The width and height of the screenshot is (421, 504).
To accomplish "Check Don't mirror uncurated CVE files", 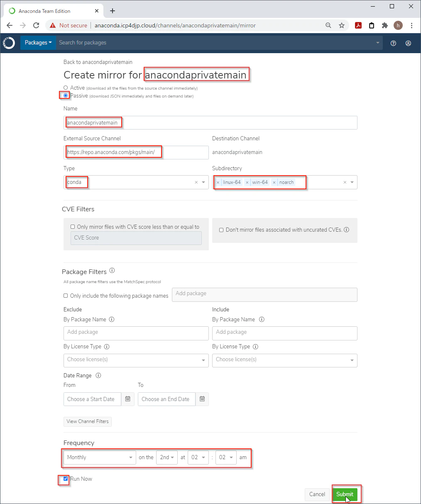I will pos(221,230).
